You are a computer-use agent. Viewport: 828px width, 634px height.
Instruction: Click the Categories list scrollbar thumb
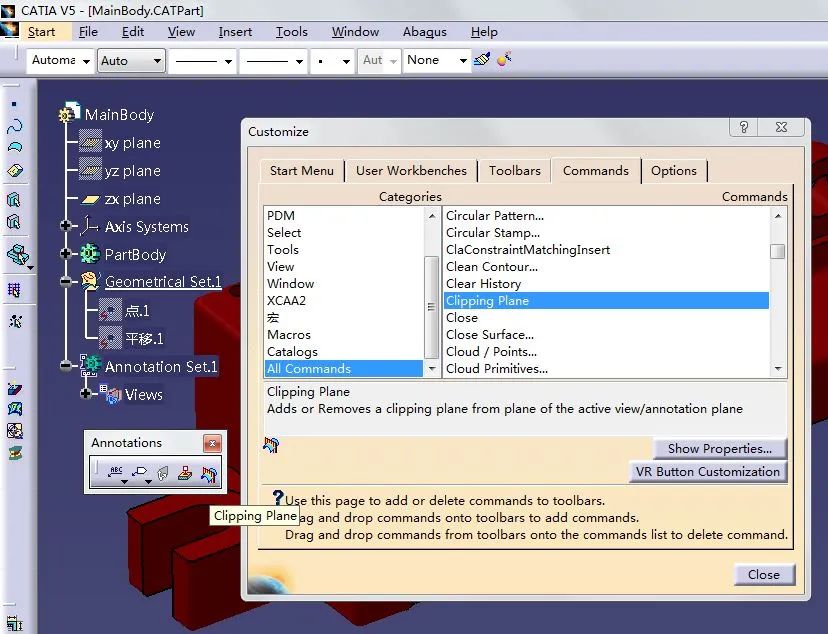pyautogui.click(x=431, y=306)
